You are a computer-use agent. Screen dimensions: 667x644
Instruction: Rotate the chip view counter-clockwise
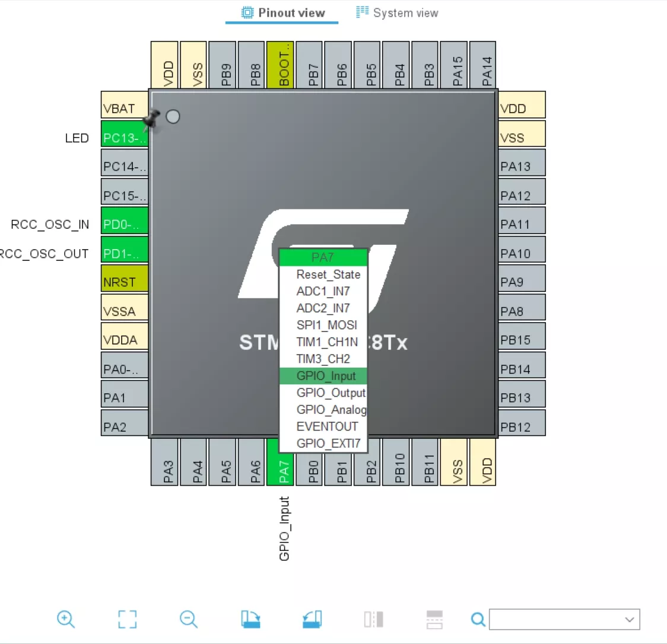coord(312,620)
